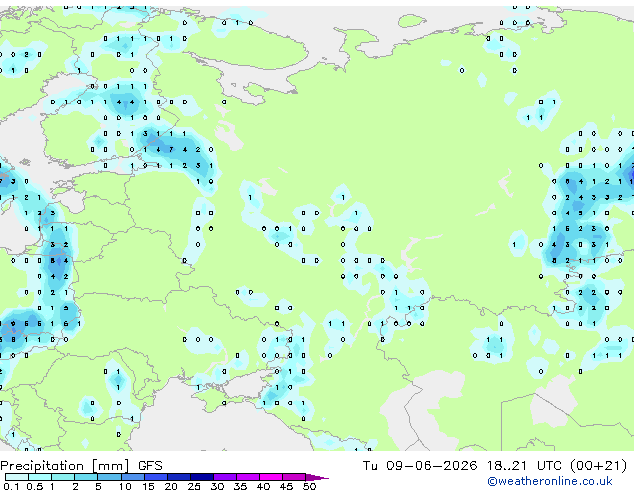Click the '0.1' legend scale label
This screenshot has width=634, height=490.
(x=11, y=486)
